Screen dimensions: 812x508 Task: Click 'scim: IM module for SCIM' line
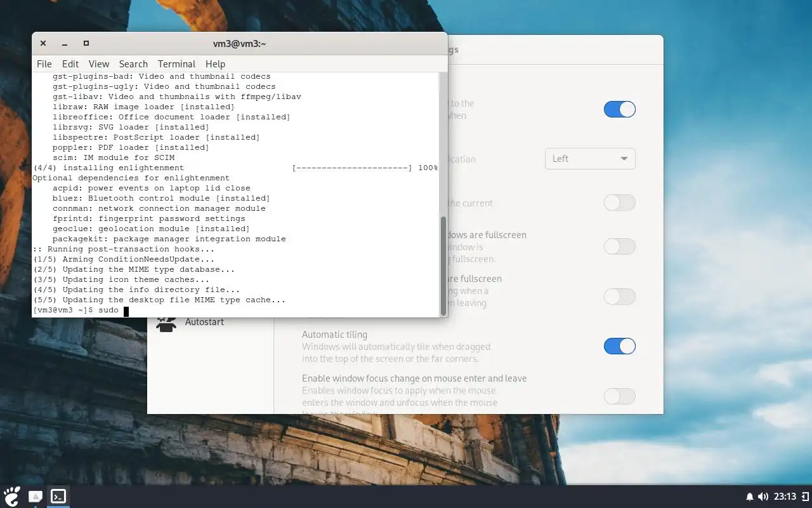(x=114, y=157)
